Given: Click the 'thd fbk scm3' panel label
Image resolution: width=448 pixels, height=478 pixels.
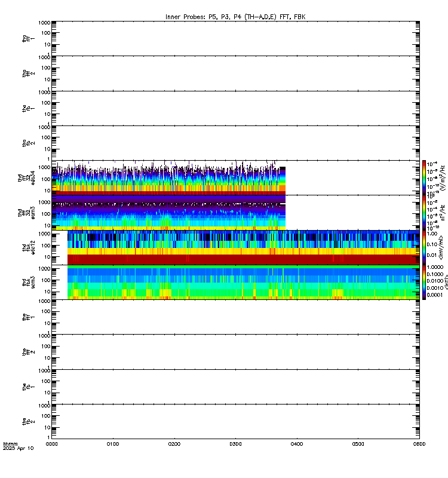Looking at the screenshot, I should pyautogui.click(x=29, y=282).
